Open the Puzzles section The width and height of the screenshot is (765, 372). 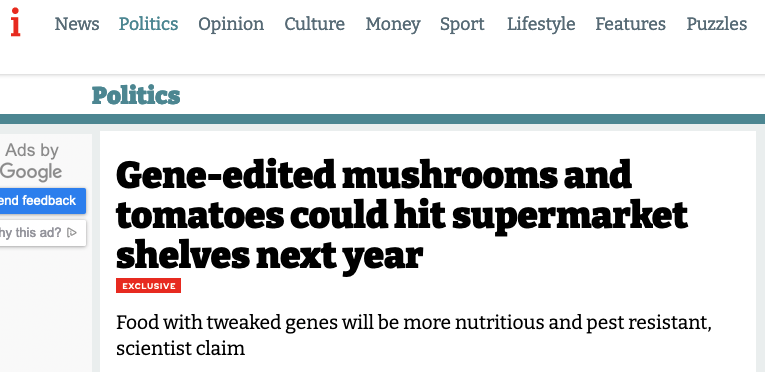tap(717, 24)
